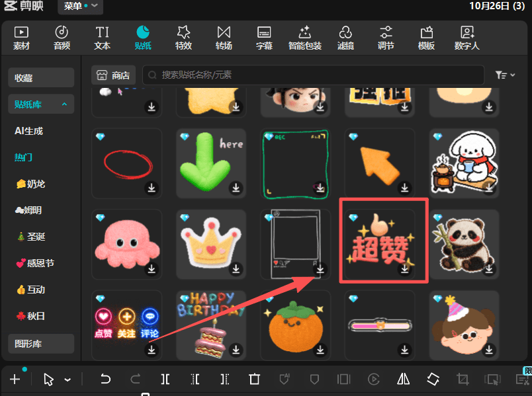This screenshot has height=396, width=532.
Task: Open the 菜单 dropdown menu
Action: [x=79, y=7]
